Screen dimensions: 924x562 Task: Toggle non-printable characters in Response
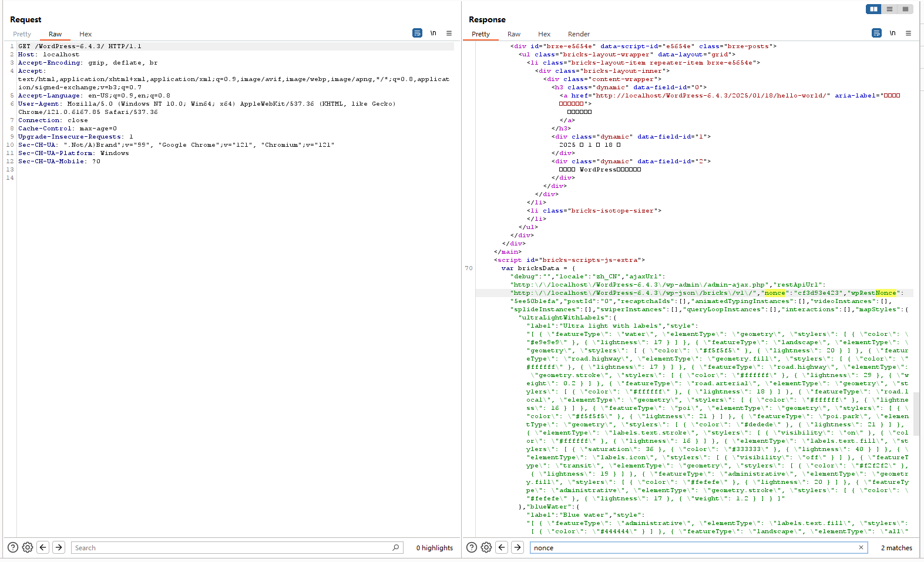(892, 33)
